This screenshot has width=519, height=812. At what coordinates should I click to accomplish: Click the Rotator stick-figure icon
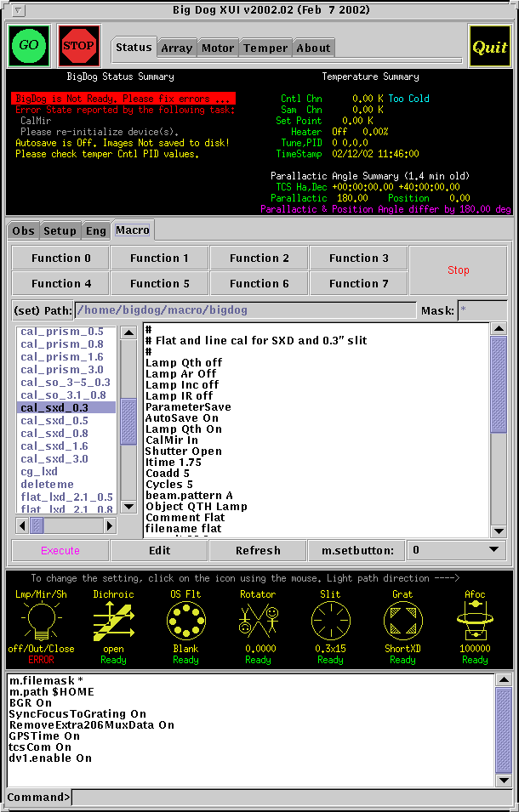click(258, 622)
